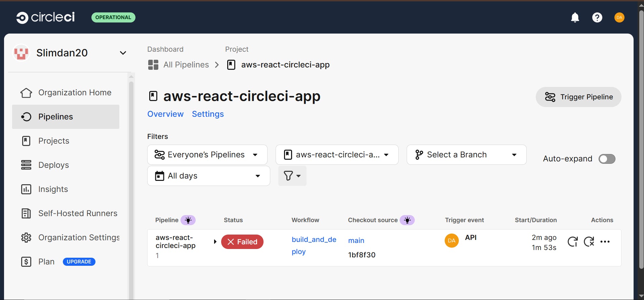Open the build_and_deploy workflow link
The height and width of the screenshot is (300, 644).
314,246
